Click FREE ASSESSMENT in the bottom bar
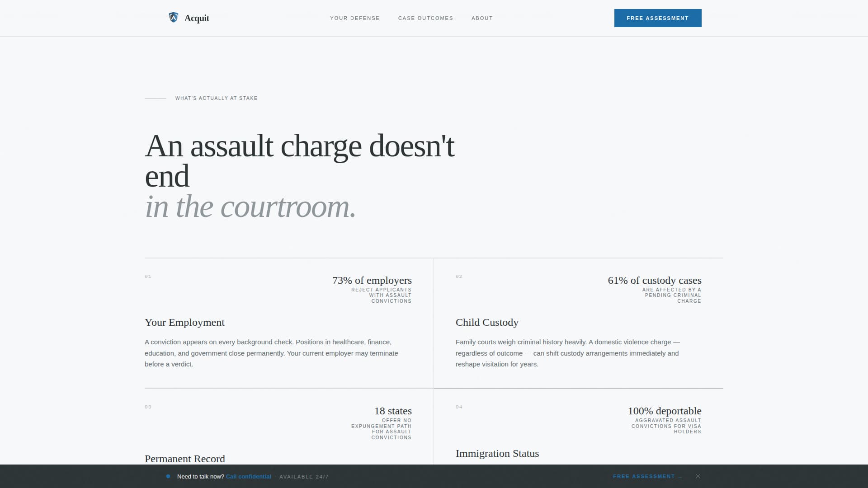 [643, 476]
